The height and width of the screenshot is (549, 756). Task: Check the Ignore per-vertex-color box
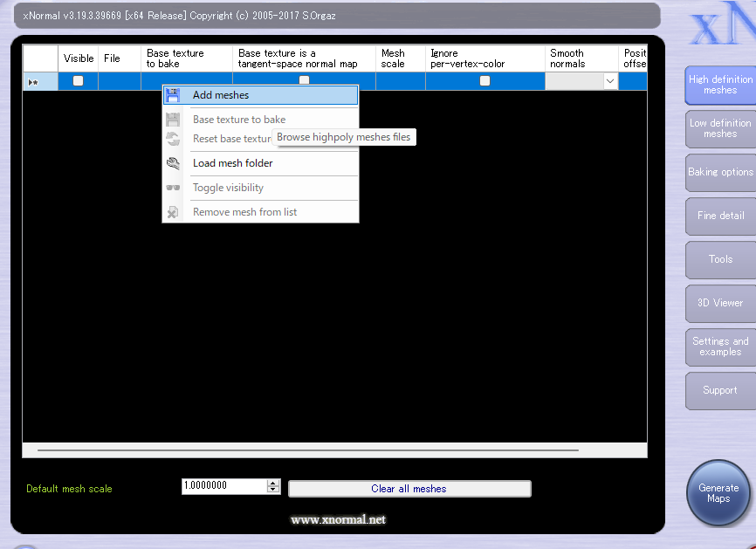coord(485,81)
